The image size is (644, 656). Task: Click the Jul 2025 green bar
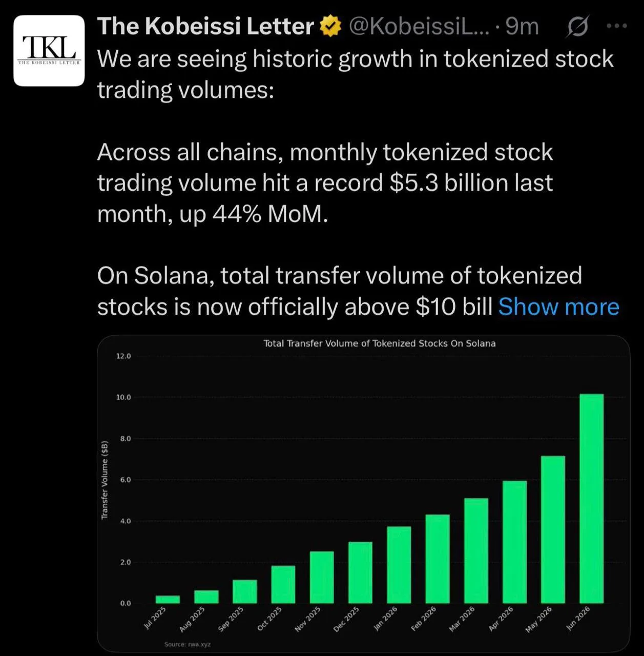coord(168,600)
